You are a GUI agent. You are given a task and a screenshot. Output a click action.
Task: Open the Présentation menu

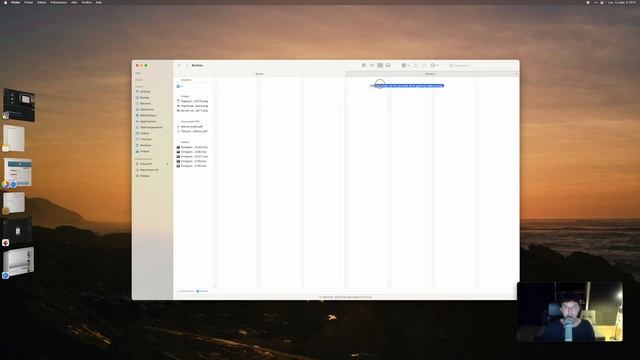click(59, 2)
